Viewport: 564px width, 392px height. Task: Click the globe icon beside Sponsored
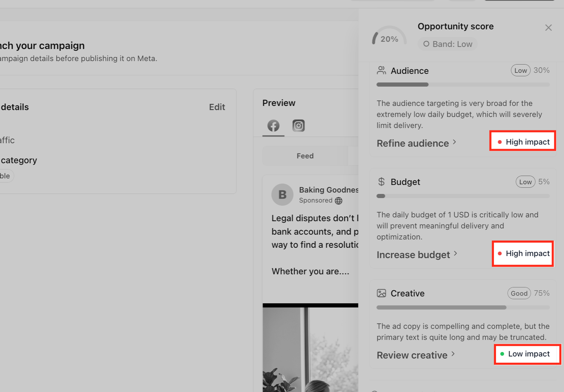point(339,201)
